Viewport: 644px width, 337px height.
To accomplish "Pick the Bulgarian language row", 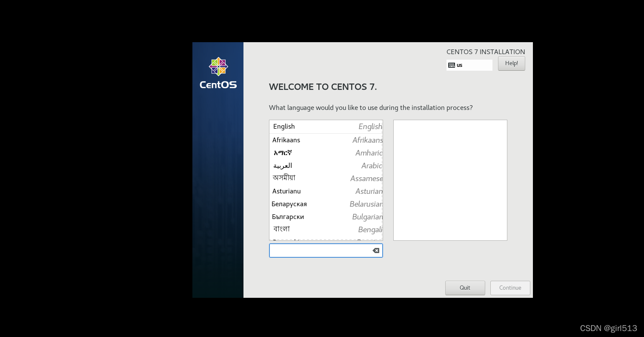I will [x=326, y=217].
